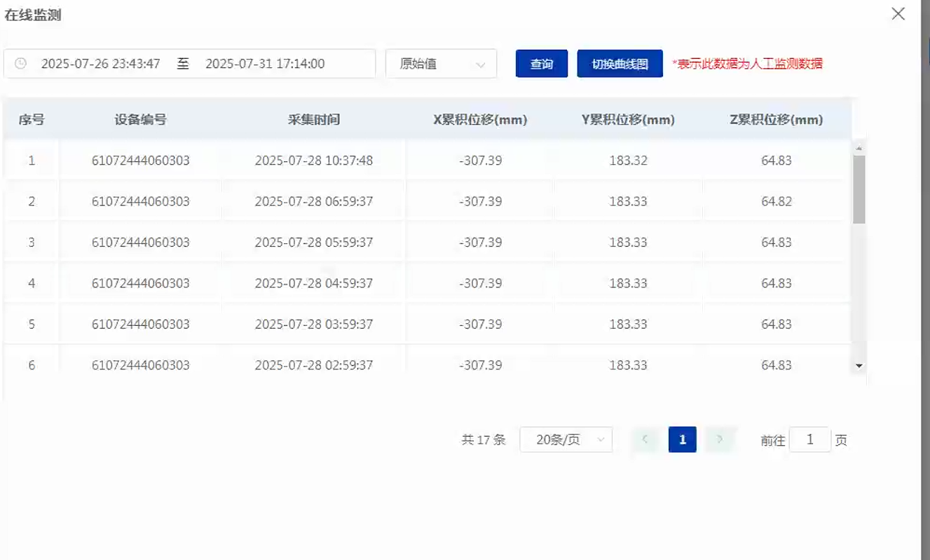Go to the previous page arrow
Screen dimensions: 930x560
[645, 439]
